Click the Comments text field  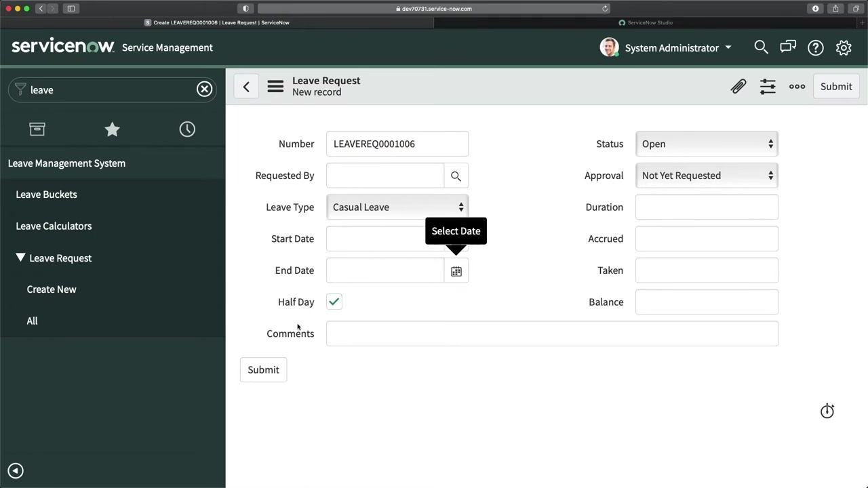(552, 333)
